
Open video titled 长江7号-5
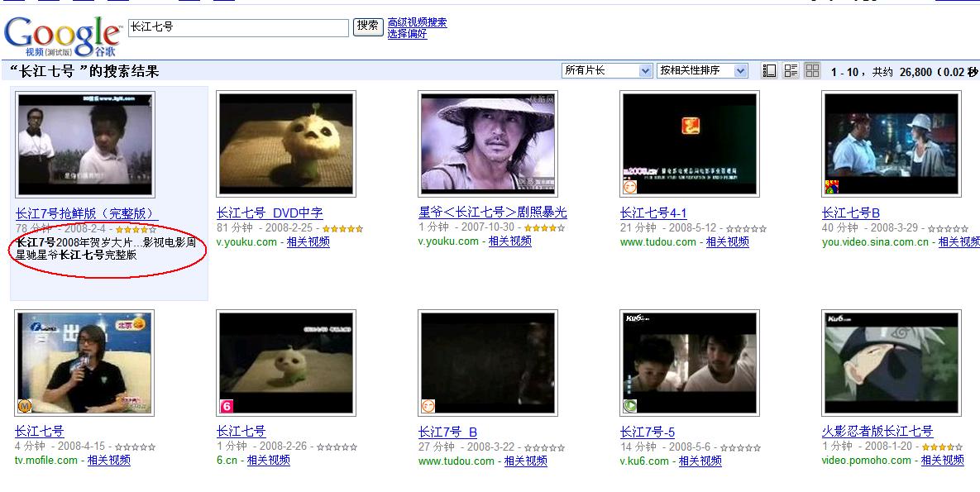pyautogui.click(x=648, y=432)
